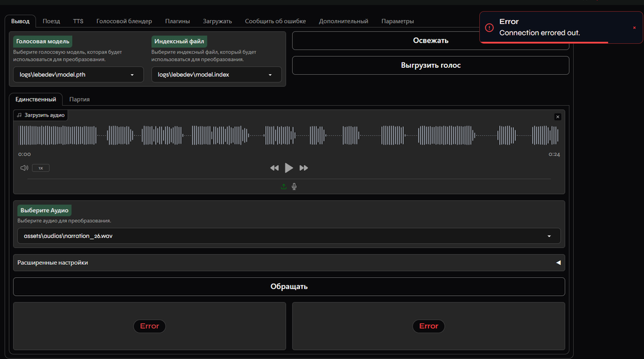Click the rewind button in audio player
The height and width of the screenshot is (359, 644).
point(274,168)
